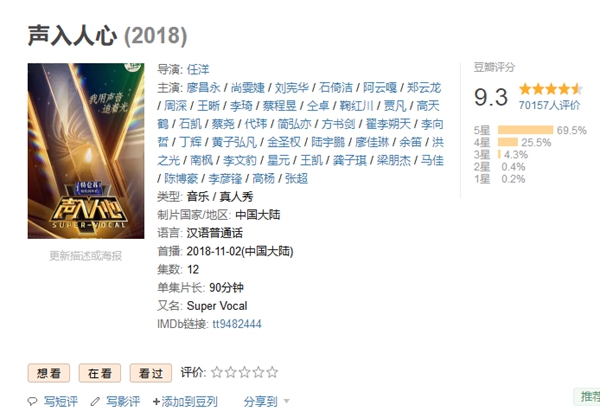Rate four stars in 评价 row

tap(258, 372)
